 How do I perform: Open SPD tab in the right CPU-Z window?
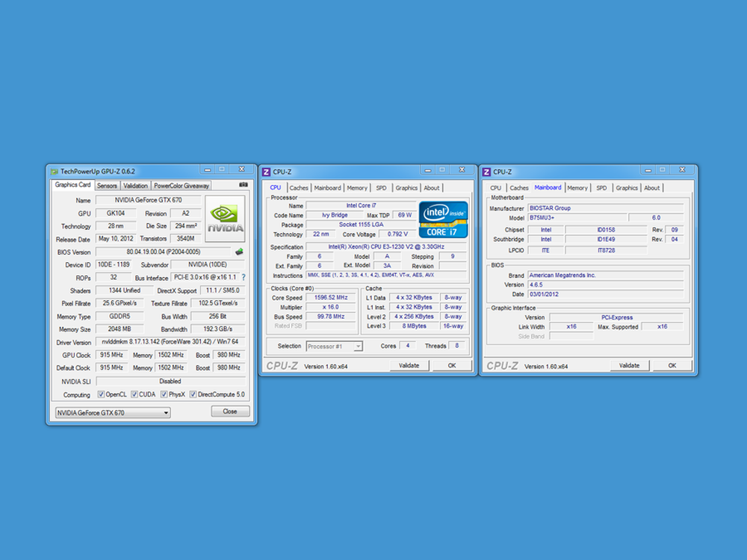pos(601,188)
